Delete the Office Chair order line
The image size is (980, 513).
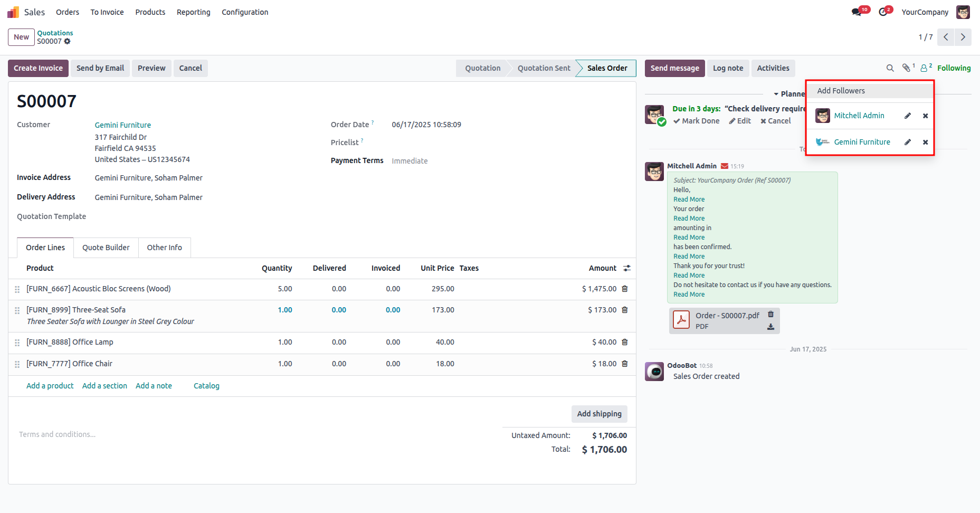click(625, 364)
